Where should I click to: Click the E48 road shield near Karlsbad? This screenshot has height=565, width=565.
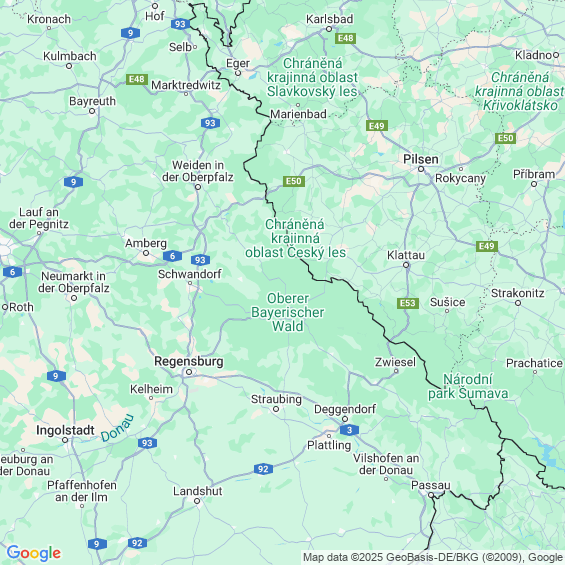coord(346,38)
